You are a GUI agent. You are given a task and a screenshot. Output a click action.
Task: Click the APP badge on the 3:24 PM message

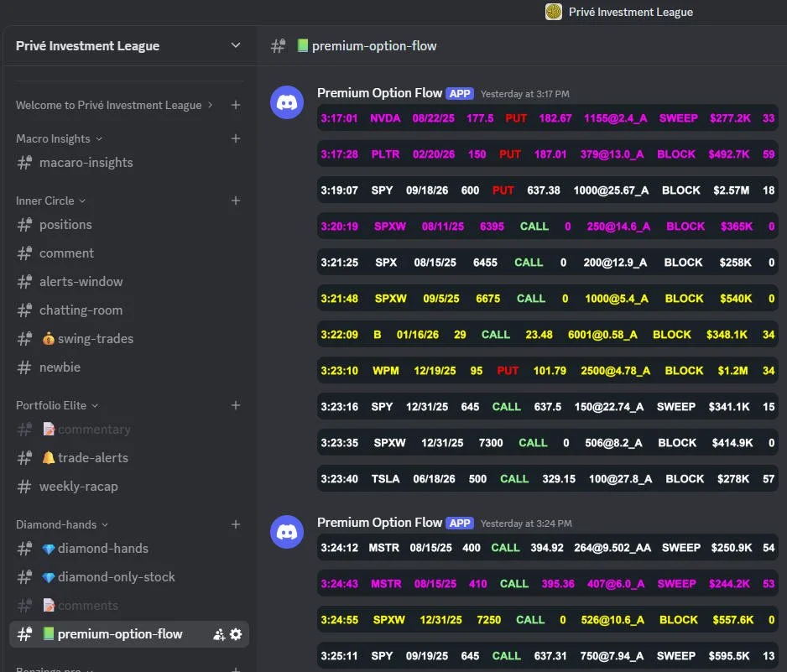[460, 524]
